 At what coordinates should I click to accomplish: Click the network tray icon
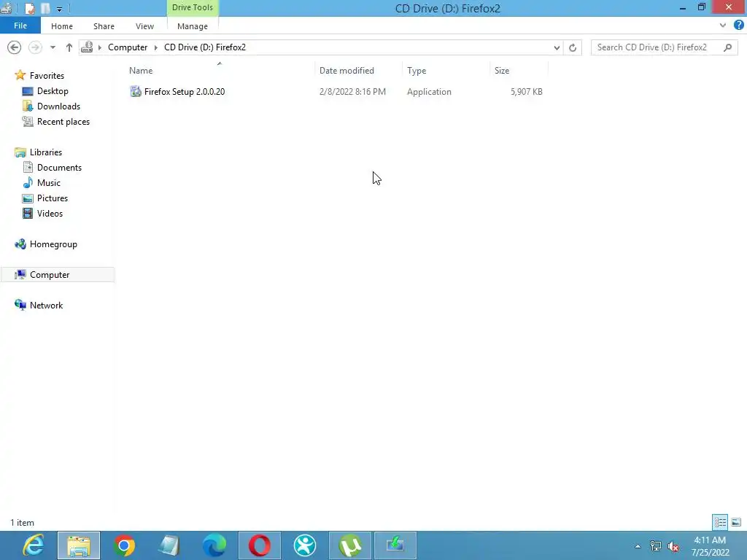[x=656, y=546]
